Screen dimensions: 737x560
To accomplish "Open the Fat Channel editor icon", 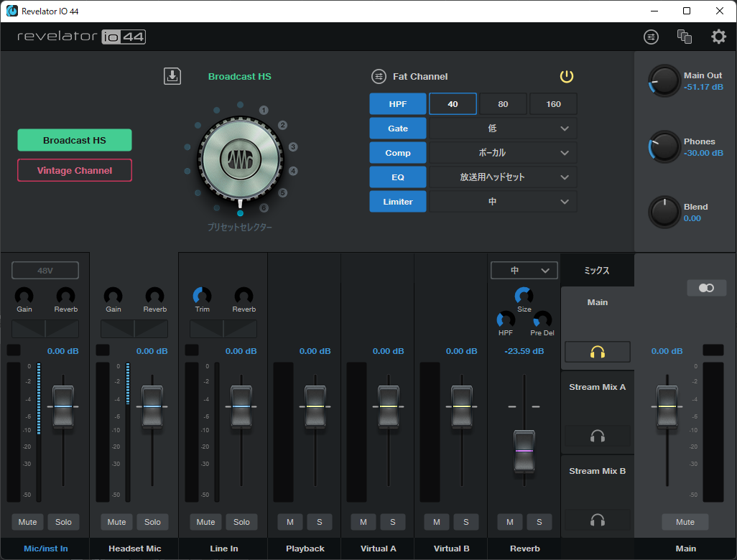I will pos(379,76).
